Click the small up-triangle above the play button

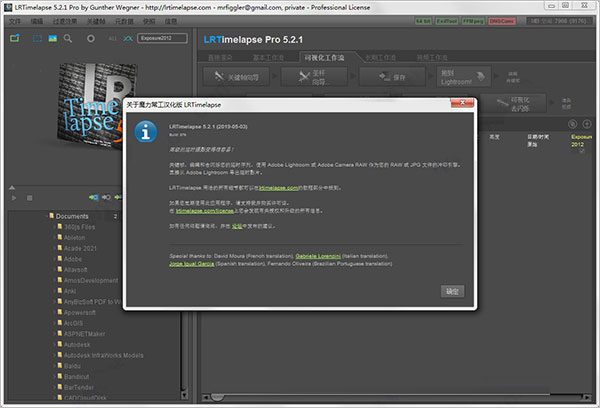(12, 188)
